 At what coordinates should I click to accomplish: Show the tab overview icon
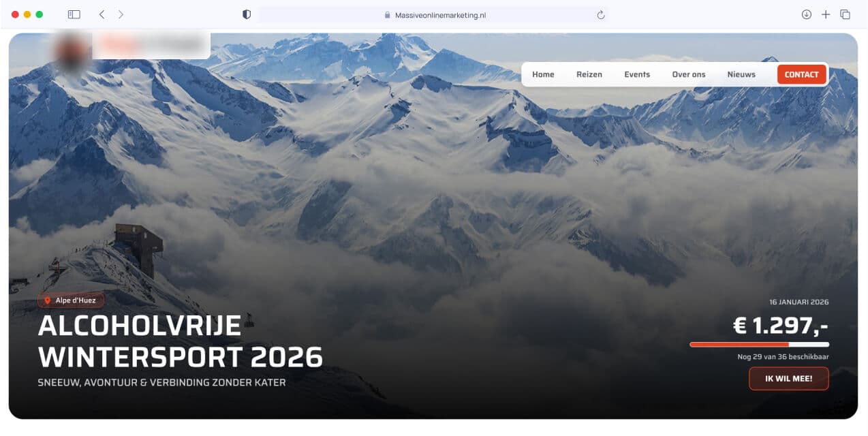845,14
